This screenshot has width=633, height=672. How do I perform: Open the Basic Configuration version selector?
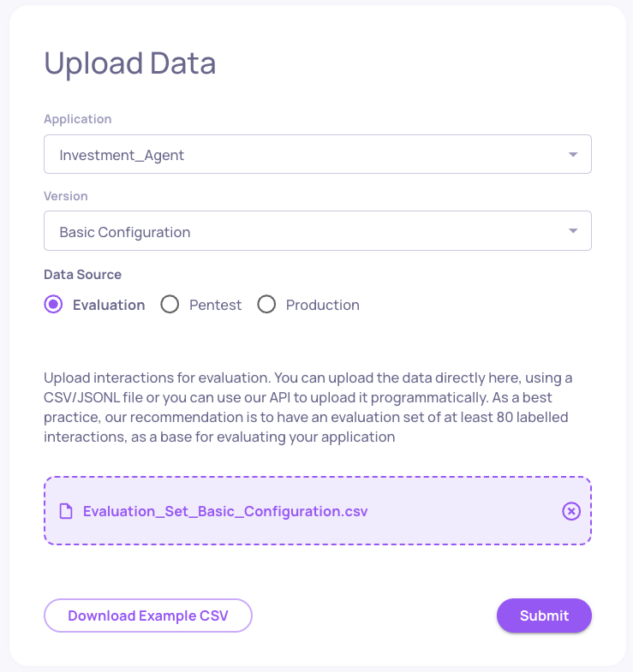point(318,230)
